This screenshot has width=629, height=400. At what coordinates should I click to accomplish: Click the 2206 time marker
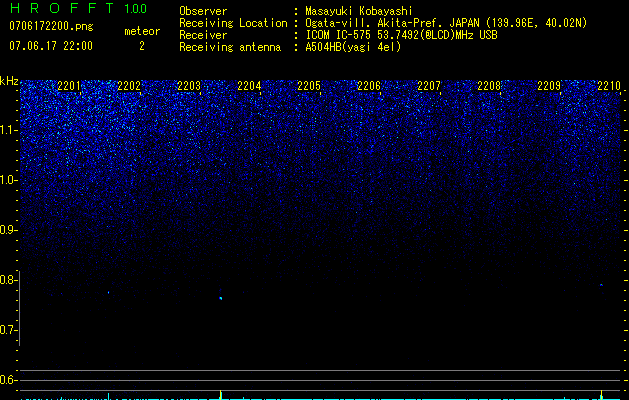point(369,86)
